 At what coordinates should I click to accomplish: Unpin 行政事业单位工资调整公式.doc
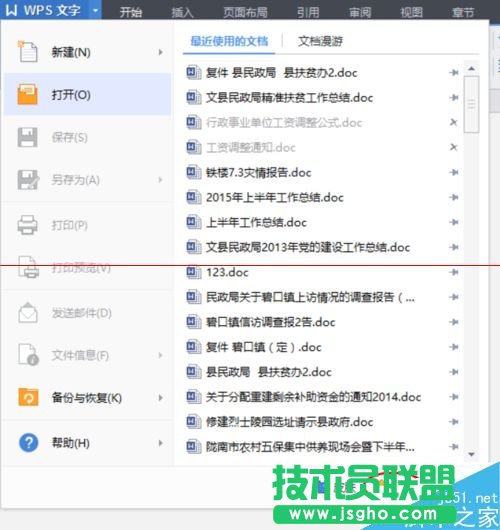[454, 122]
